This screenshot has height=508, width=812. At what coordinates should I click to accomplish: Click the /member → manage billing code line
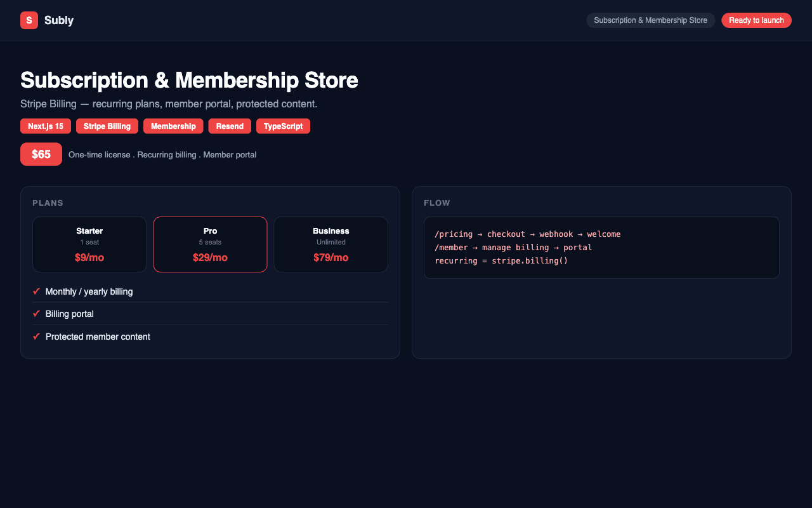(x=513, y=248)
